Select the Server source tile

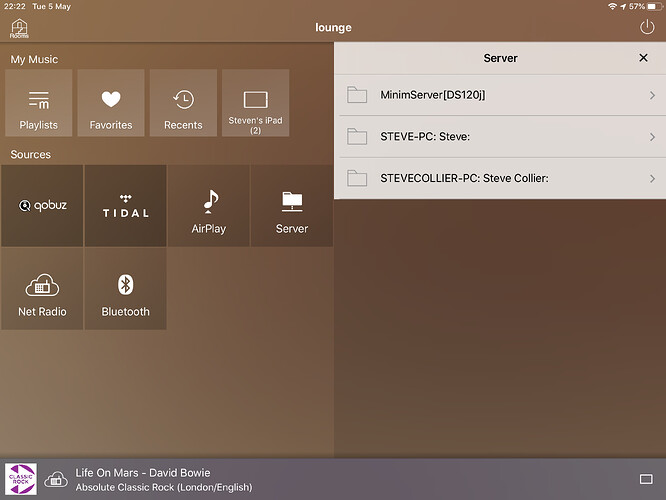coord(292,206)
